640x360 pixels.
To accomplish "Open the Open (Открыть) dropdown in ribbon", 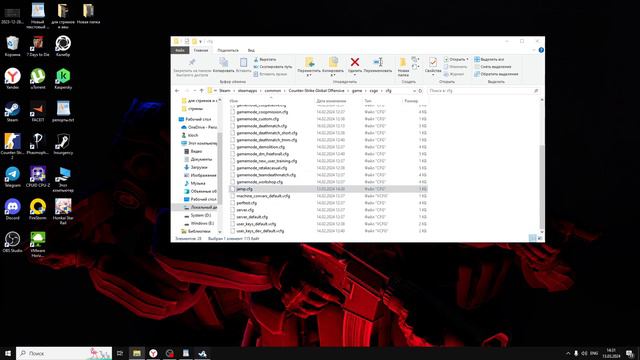I will tap(456, 60).
